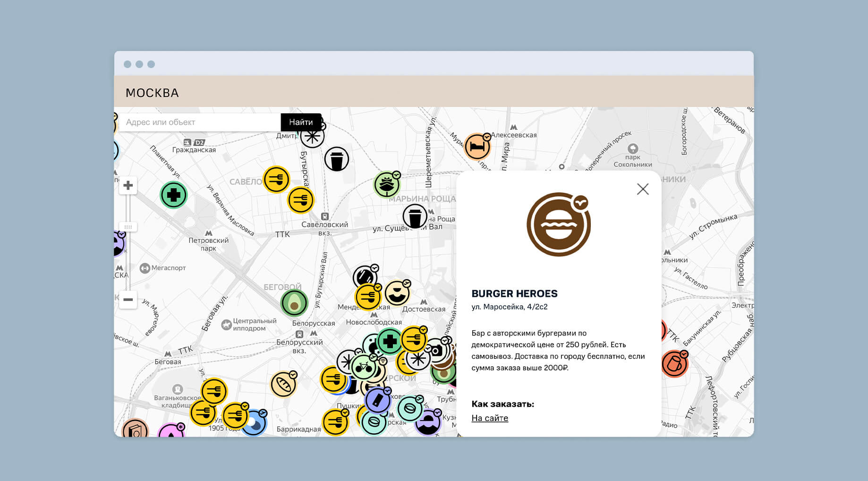The height and width of the screenshot is (481, 868).
Task: Select the yellow cutlery marker above Савёловский вокзал
Action: coord(301,200)
